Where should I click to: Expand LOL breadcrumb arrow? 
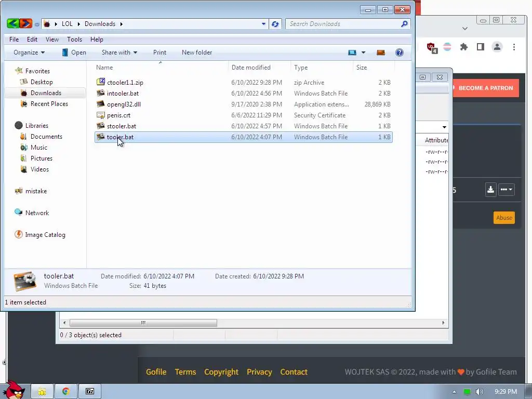tap(79, 24)
